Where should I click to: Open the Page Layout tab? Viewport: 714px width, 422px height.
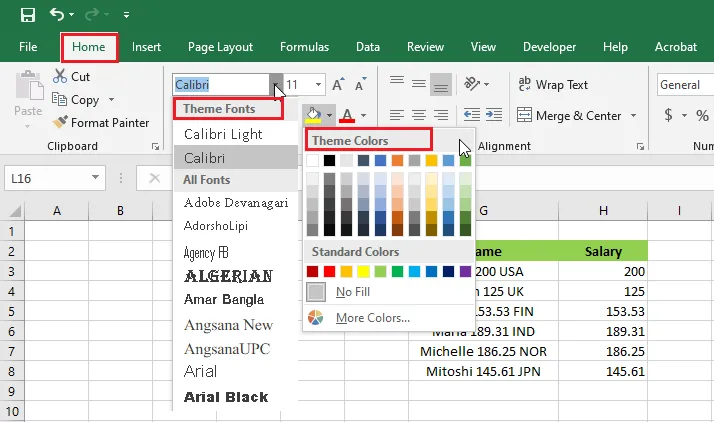pos(220,47)
